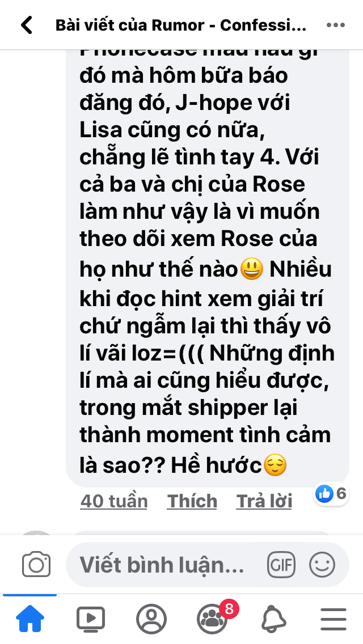
Task: Open the hamburger menu
Action: [x=334, y=618]
